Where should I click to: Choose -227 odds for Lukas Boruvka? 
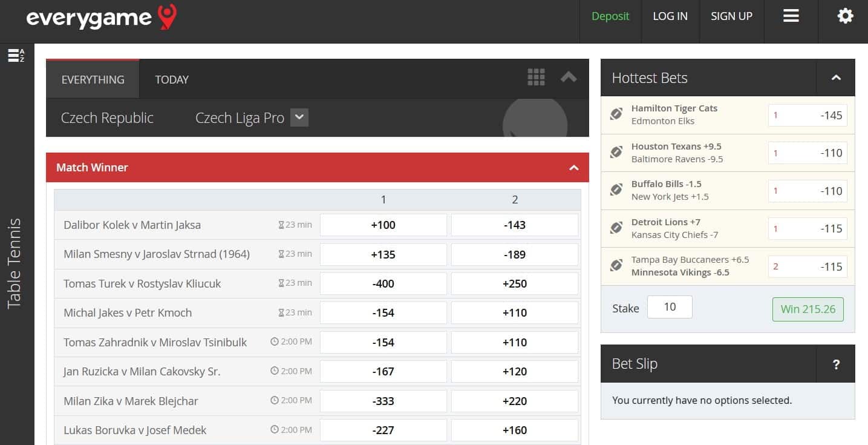383,430
